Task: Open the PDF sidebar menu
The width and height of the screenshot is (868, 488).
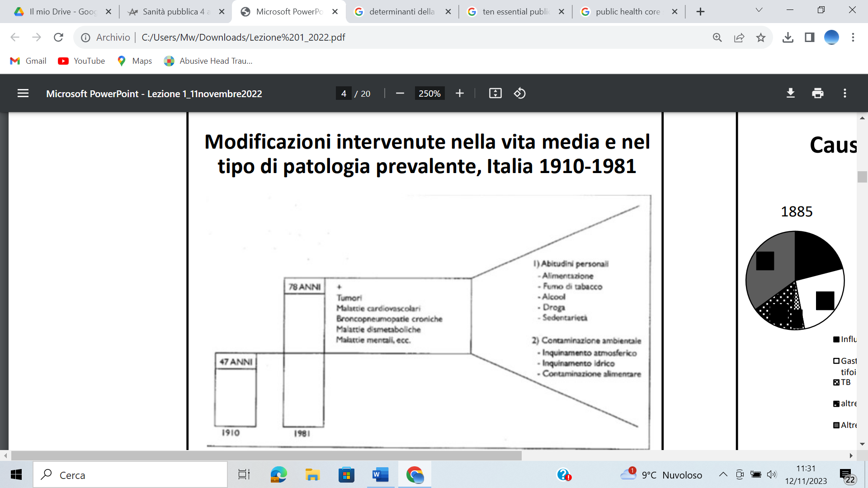Action: 23,94
